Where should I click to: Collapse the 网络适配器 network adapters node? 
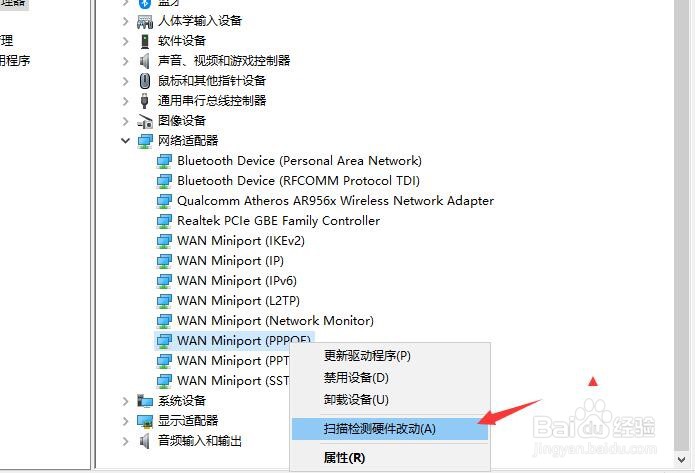pyautogui.click(x=125, y=141)
